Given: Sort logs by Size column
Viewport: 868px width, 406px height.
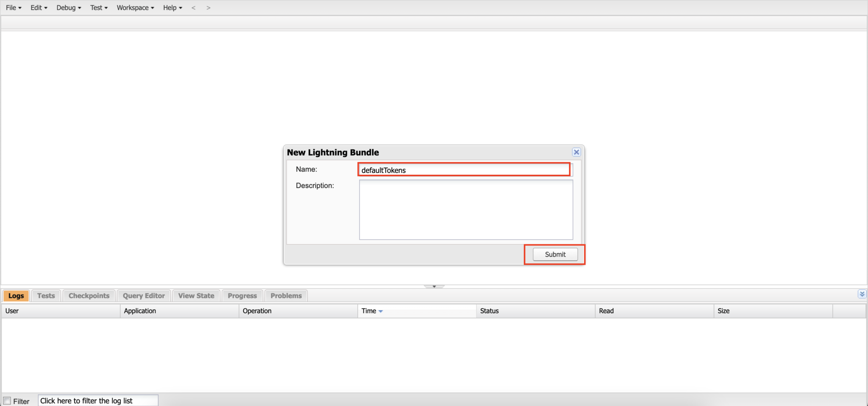Looking at the screenshot, I should [x=773, y=311].
